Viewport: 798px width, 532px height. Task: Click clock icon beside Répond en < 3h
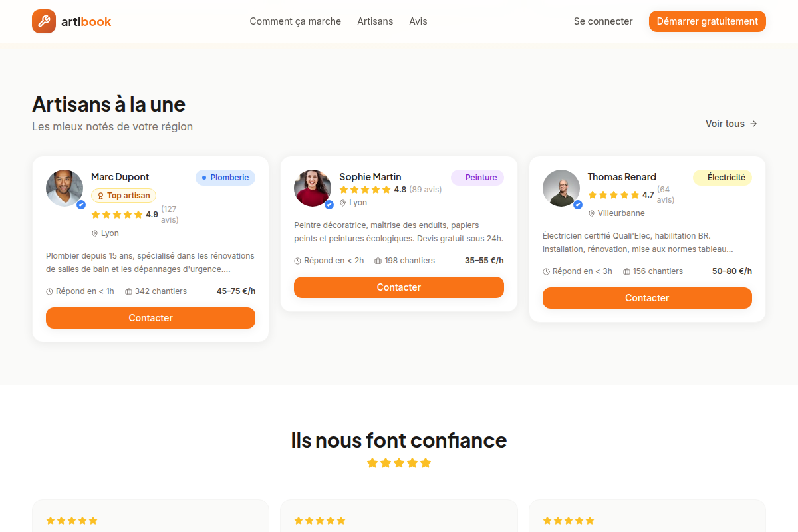click(547, 271)
